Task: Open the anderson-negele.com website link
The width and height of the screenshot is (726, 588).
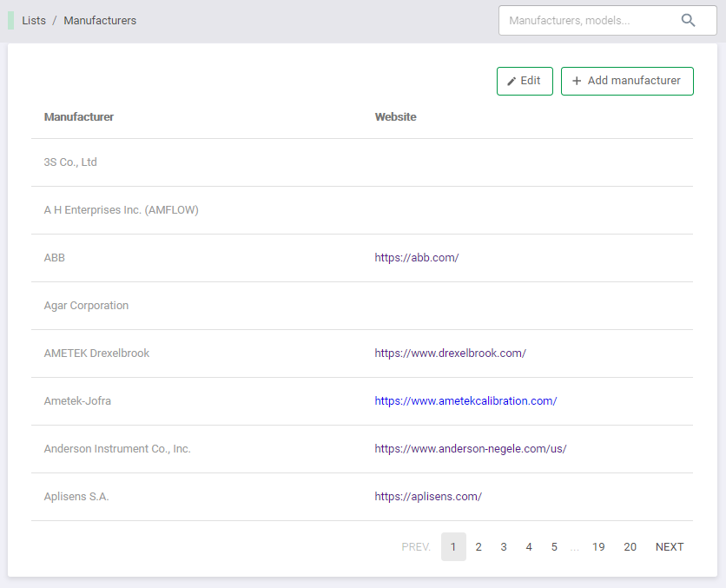Action: click(x=471, y=449)
